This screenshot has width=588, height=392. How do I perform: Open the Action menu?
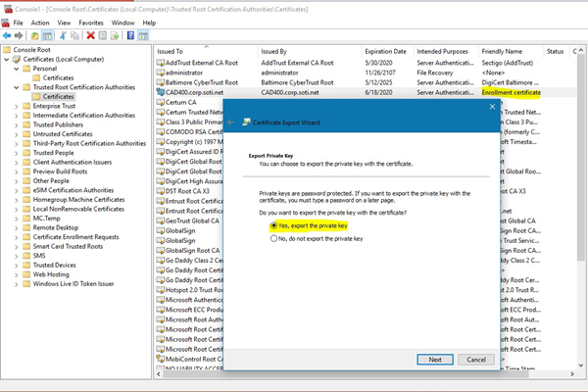(x=40, y=21)
